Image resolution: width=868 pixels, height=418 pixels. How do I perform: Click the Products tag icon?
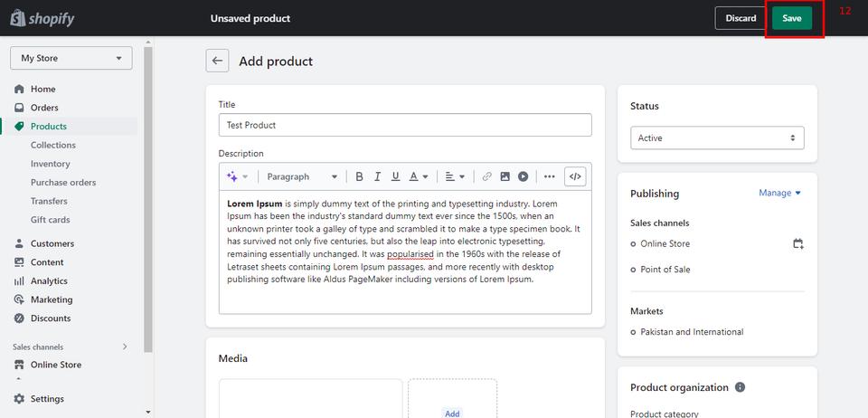coord(19,127)
